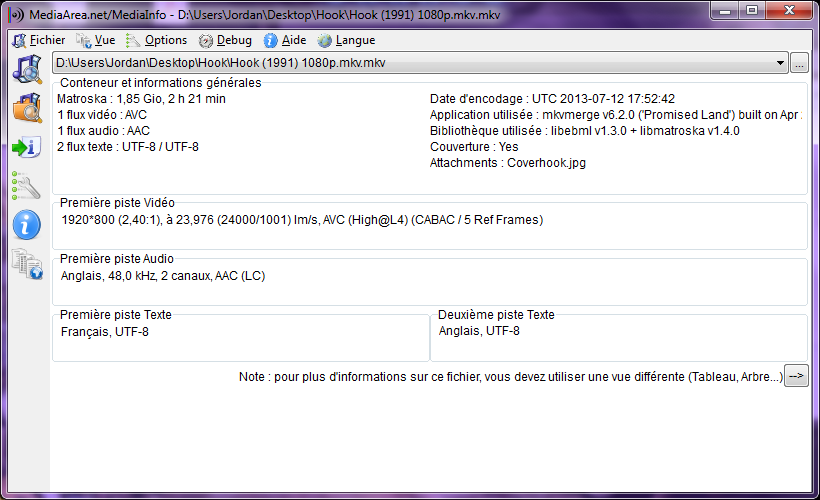Click the 'Bibliothèque utilisée : libebml' line
Screen dimensions: 820x500
tap(585, 131)
